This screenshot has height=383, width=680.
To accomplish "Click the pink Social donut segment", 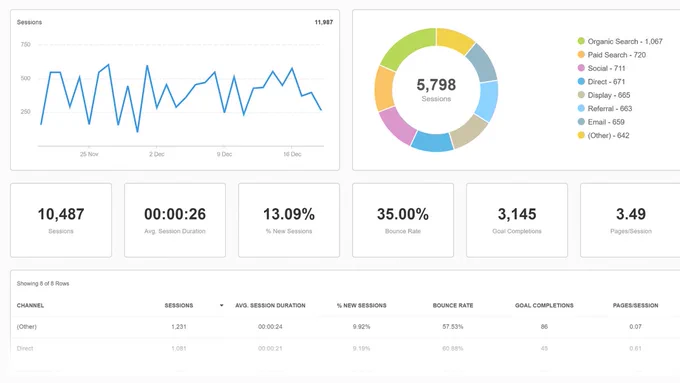I will tap(396, 125).
